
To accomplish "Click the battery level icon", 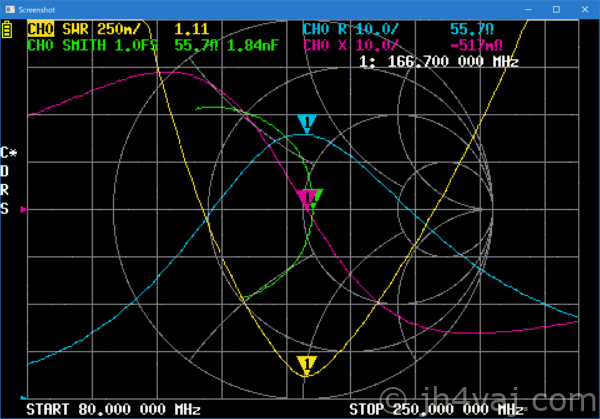I will pos(11,31).
